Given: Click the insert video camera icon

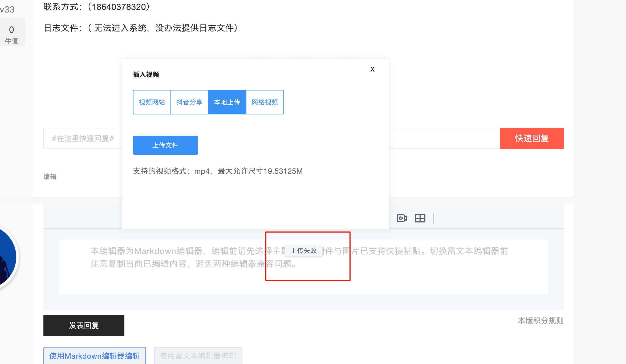Looking at the screenshot, I should coord(402,218).
